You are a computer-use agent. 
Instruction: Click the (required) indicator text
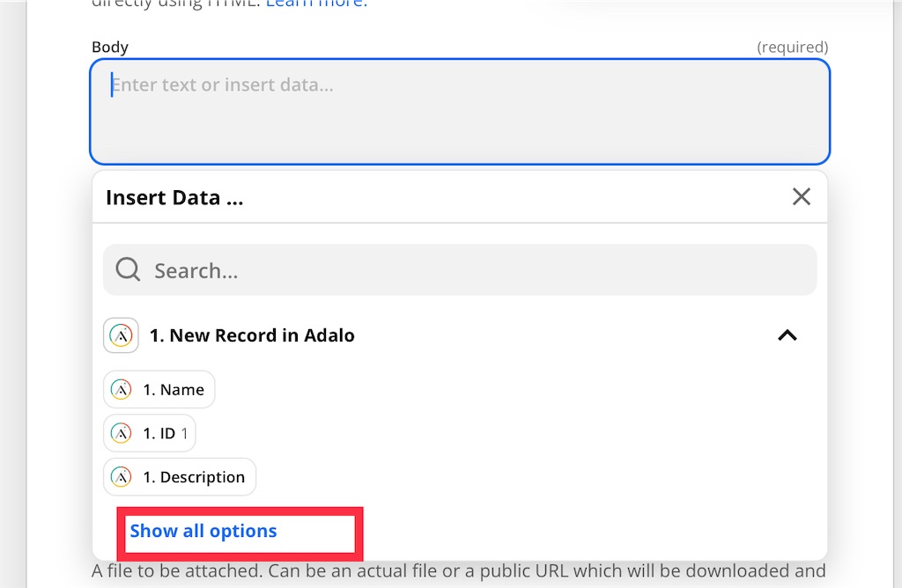pyautogui.click(x=792, y=47)
